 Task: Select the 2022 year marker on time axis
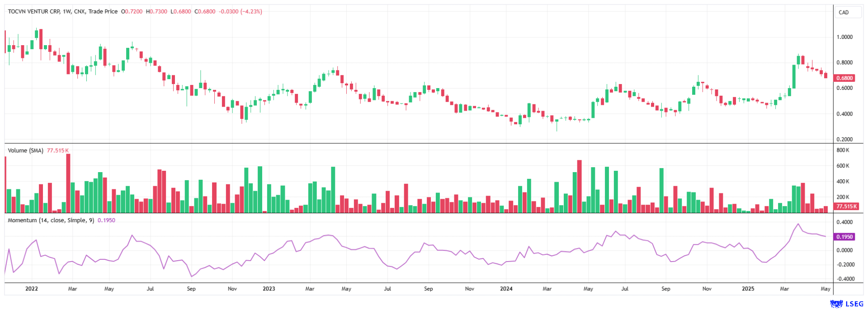coord(32,289)
